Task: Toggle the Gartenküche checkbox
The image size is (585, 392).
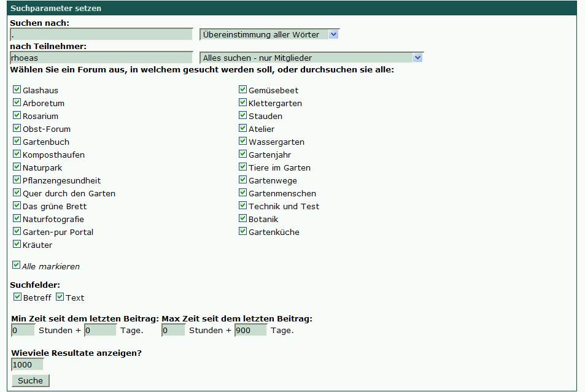Action: pos(243,231)
